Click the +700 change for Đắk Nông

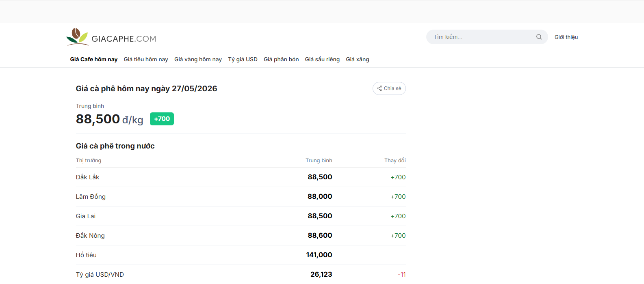(x=398, y=236)
